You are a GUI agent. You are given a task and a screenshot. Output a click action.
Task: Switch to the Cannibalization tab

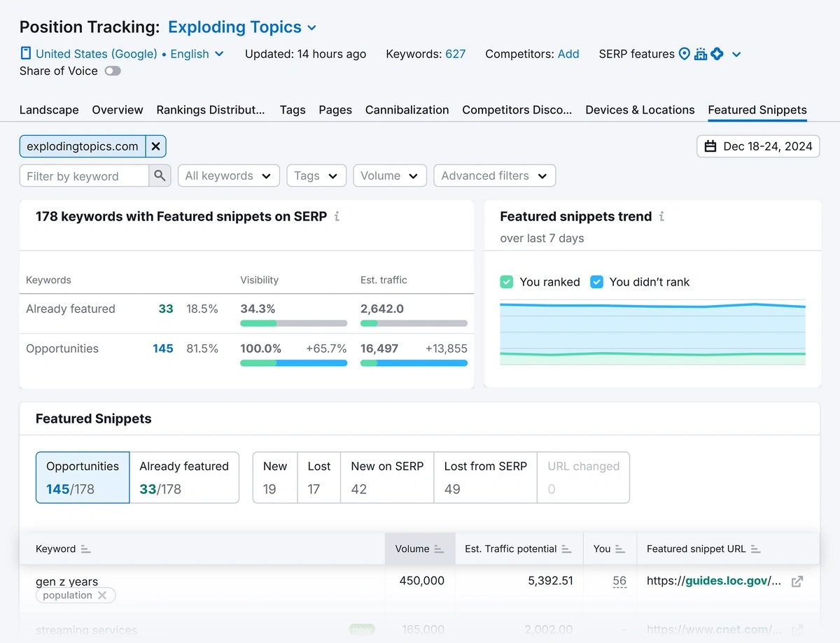click(x=407, y=110)
